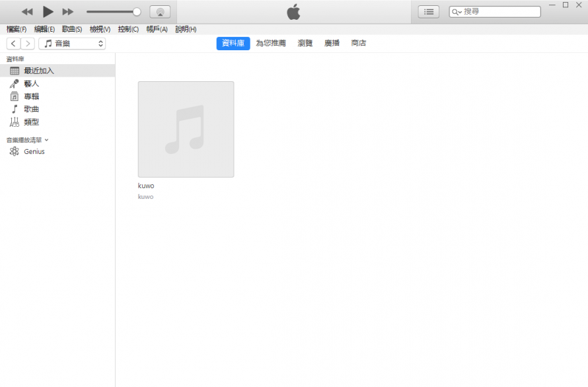Viewport: 588px width, 387px height.
Task: Select the 資料庫 tab
Action: (233, 44)
